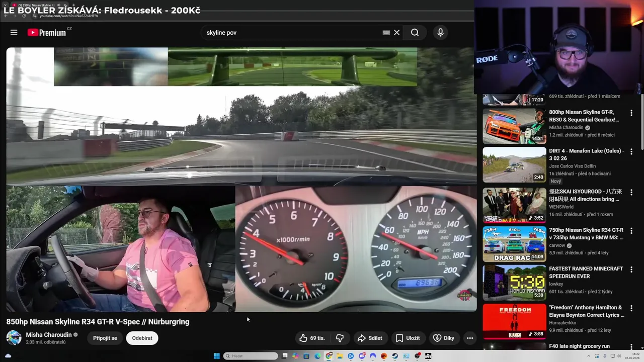The image size is (644, 362).
Task: Open 'FASTEST RANKED MINECRAFT SPEEDRUN EVER' title
Action: click(586, 273)
